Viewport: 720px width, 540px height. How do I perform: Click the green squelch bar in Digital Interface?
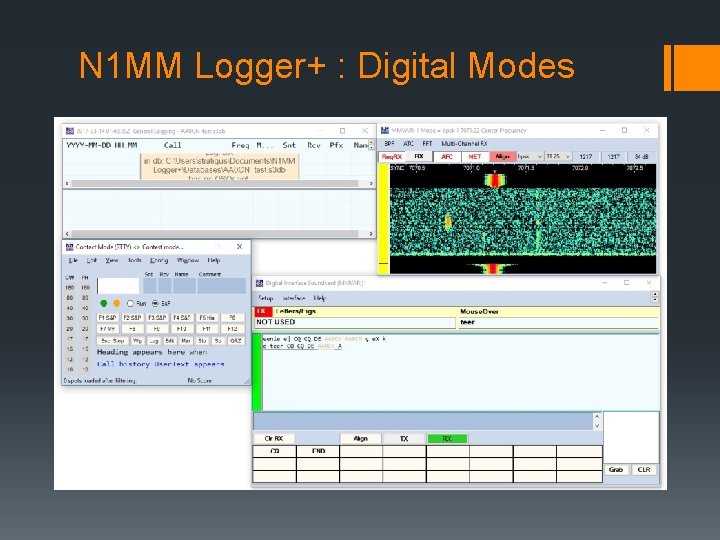point(258,372)
